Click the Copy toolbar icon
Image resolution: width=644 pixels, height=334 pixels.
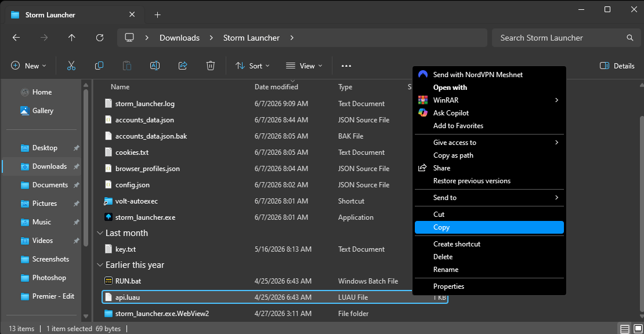click(x=99, y=66)
